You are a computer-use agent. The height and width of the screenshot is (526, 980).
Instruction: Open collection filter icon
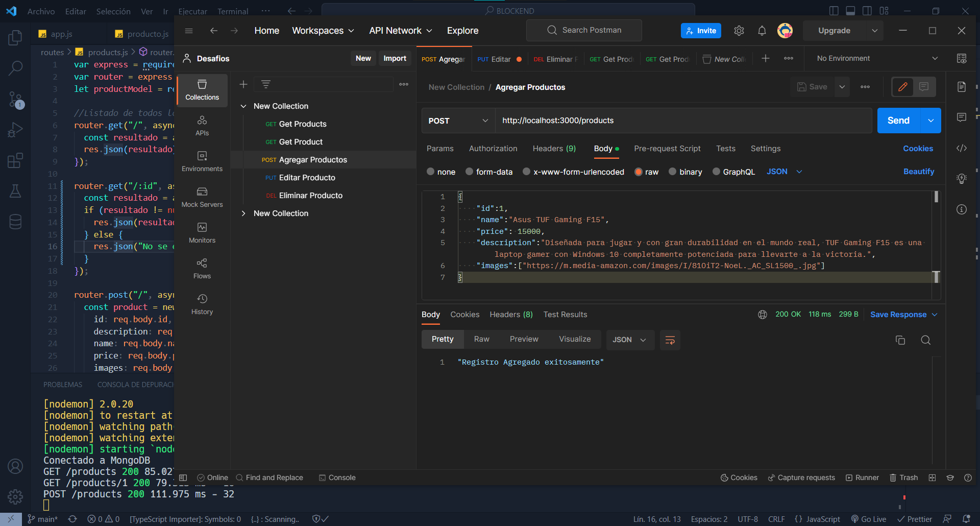(x=266, y=84)
